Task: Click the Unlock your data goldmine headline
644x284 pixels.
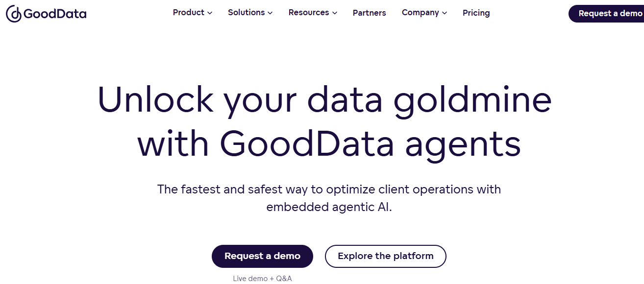Action: pos(325,100)
